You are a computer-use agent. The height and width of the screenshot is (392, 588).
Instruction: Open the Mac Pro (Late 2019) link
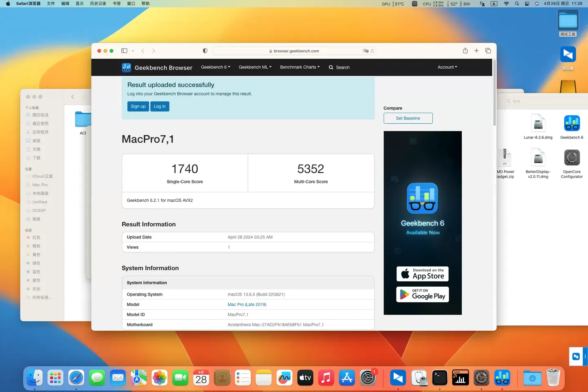(x=247, y=305)
